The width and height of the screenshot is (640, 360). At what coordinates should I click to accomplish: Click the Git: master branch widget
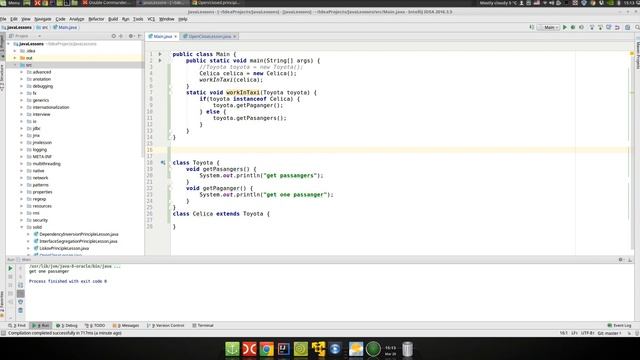(609, 333)
